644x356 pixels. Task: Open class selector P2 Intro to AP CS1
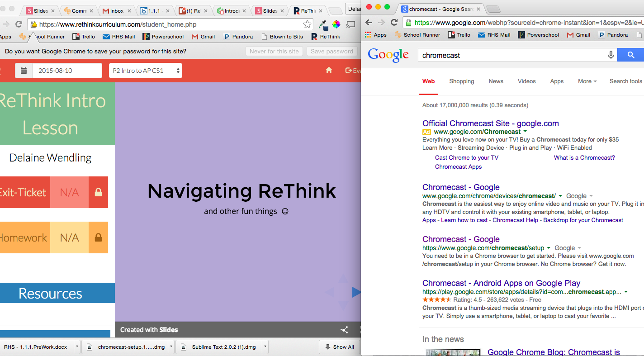pyautogui.click(x=146, y=71)
